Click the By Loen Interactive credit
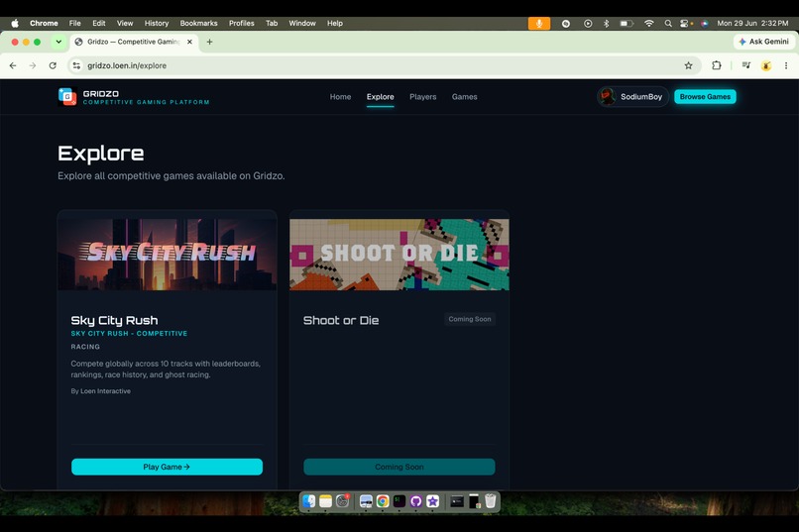 click(x=101, y=391)
